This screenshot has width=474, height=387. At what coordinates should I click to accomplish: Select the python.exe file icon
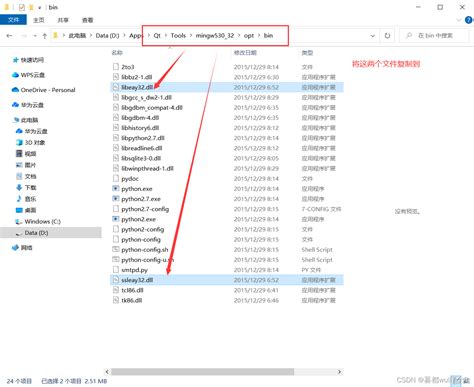pos(115,189)
